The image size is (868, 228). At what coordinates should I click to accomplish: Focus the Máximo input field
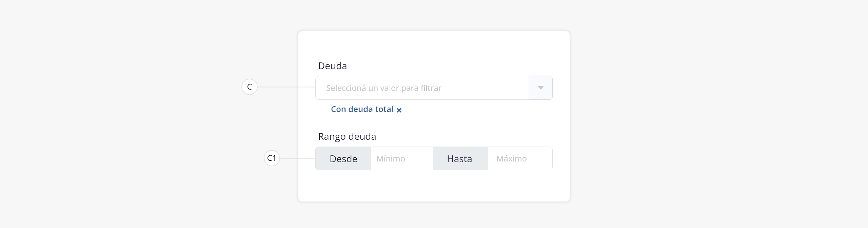[x=520, y=158]
